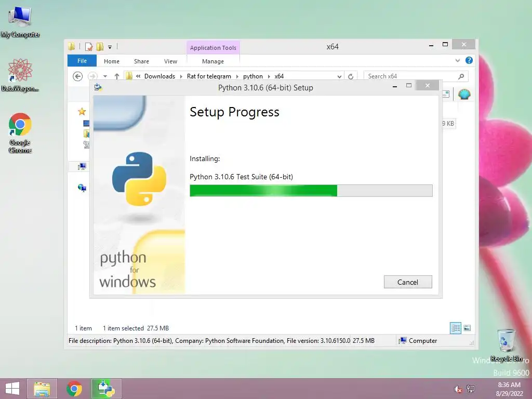Click the Windows Start button

12,389
